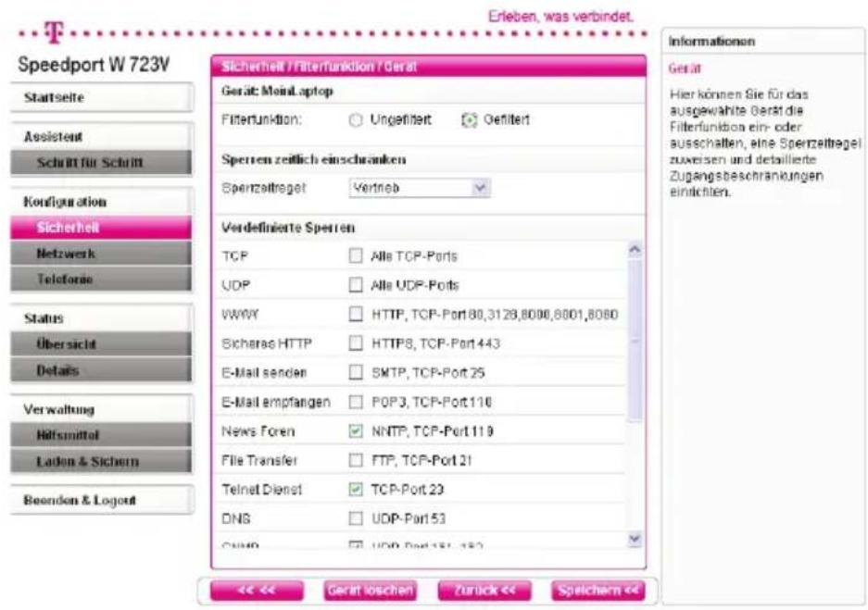Viewport: 868px width, 610px height.
Task: Click the E-Mail senden row label
Action: point(264,373)
